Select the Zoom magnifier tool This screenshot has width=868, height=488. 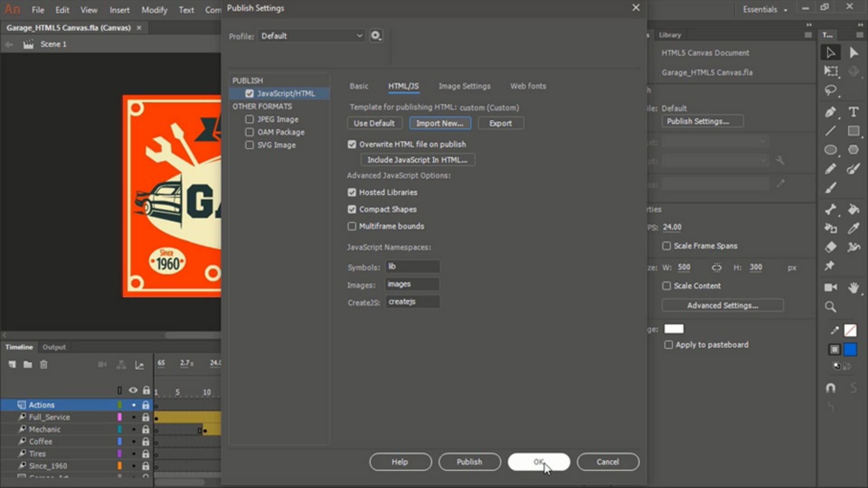click(830, 307)
